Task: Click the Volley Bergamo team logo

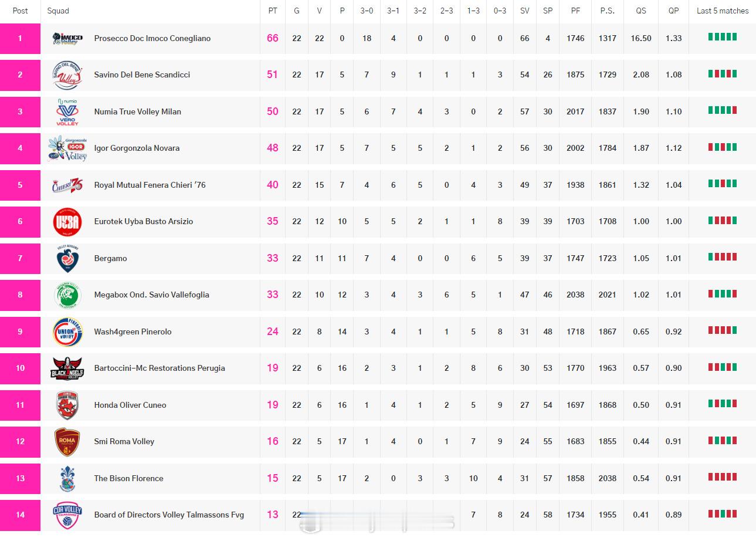Action: click(x=67, y=259)
